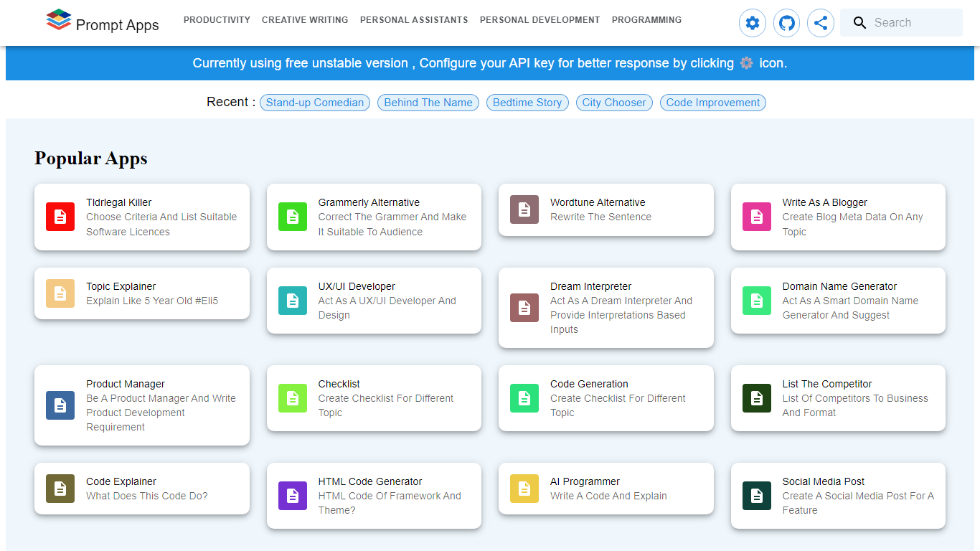Image resolution: width=980 pixels, height=551 pixels.
Task: Open the Dream Interpreter app card
Action: [606, 308]
